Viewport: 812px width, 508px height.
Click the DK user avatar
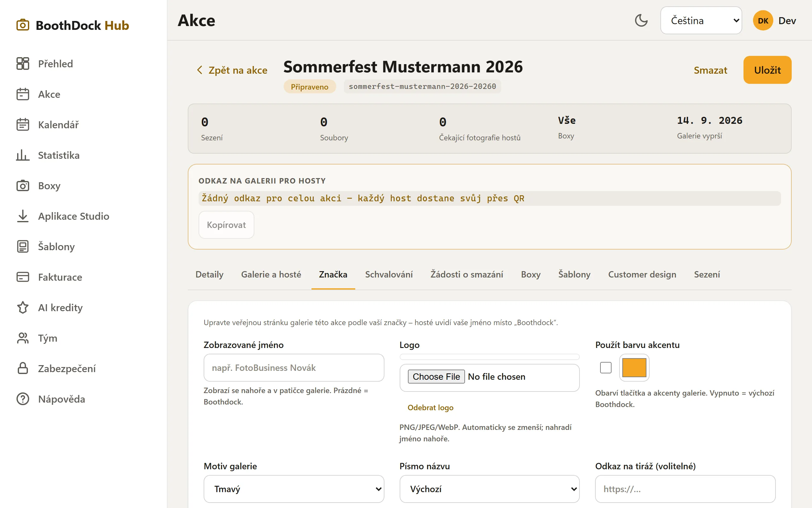763,21
